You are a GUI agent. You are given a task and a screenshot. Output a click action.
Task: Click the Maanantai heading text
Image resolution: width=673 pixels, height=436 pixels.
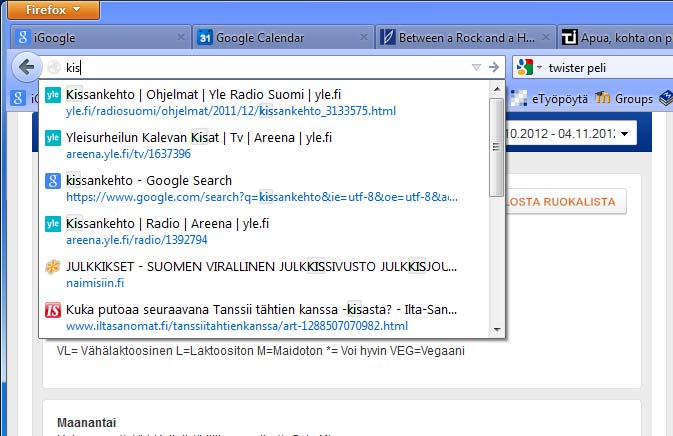[87, 423]
